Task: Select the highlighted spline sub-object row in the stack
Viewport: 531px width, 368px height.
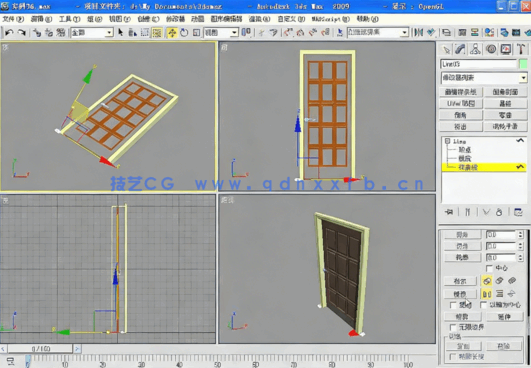Action: click(x=484, y=167)
